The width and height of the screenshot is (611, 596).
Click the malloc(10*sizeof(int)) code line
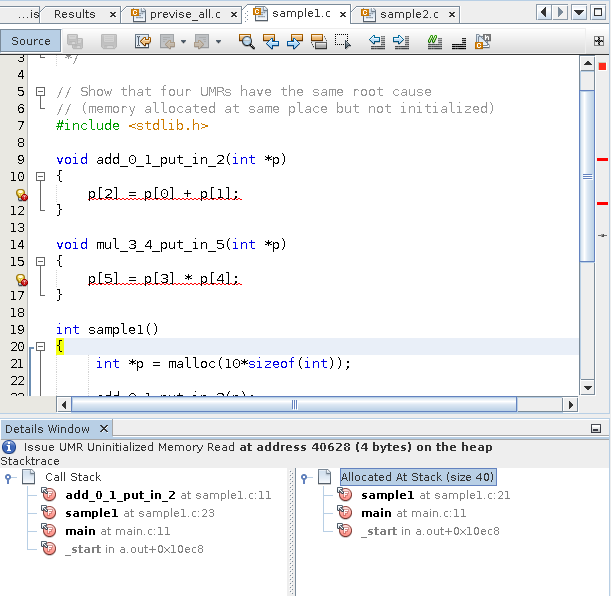point(223,363)
